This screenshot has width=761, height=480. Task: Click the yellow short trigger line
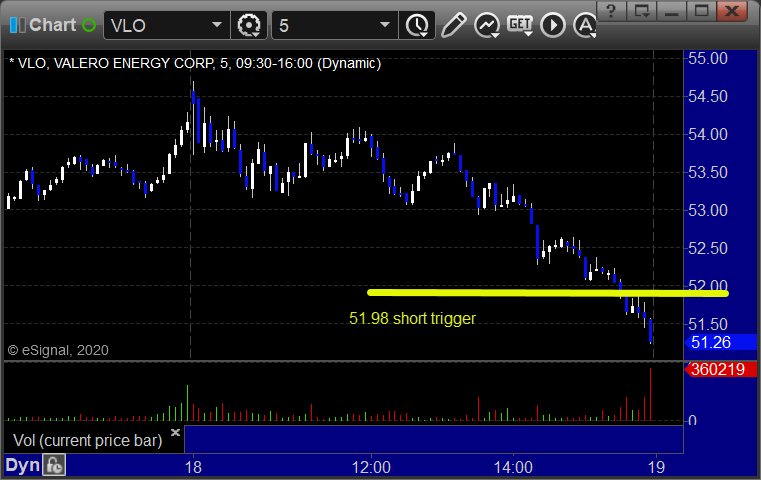547,293
